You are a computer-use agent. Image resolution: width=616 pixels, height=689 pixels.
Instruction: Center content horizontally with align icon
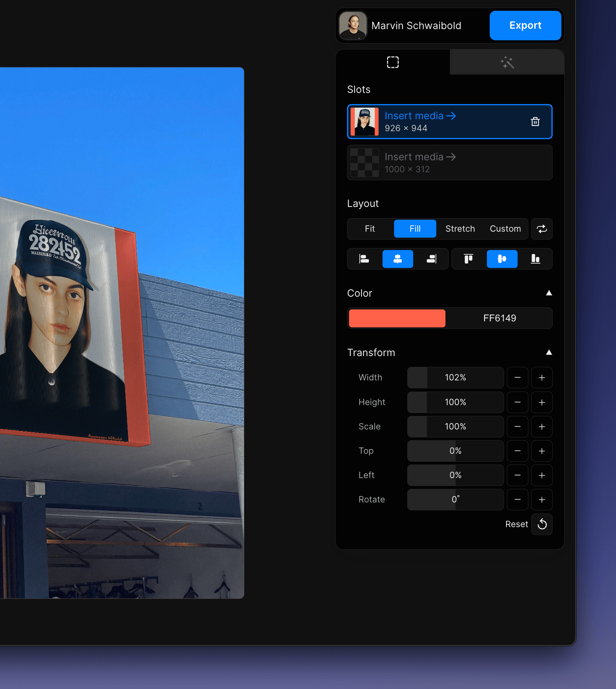(x=398, y=259)
